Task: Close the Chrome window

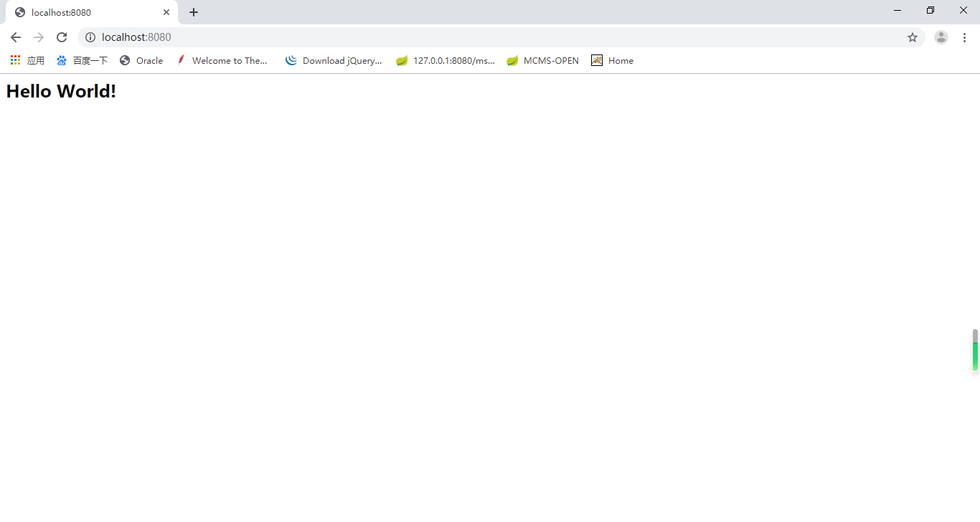Action: 963,10
